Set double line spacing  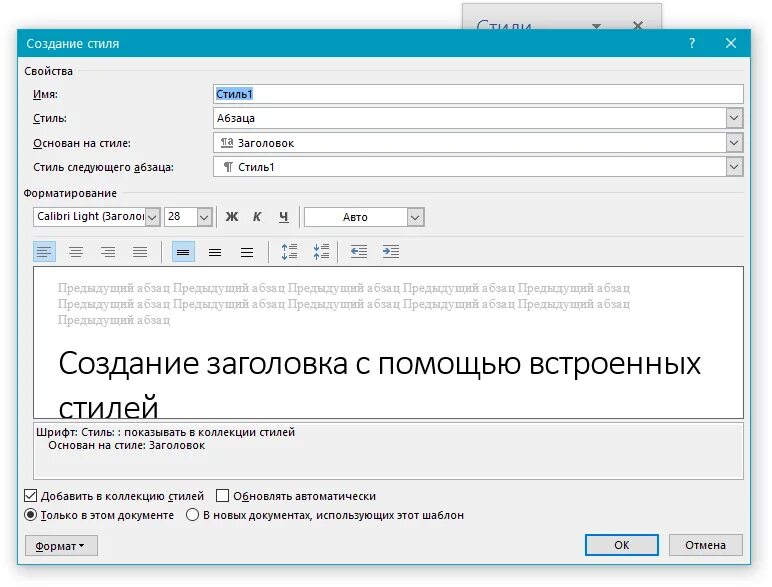click(x=247, y=252)
